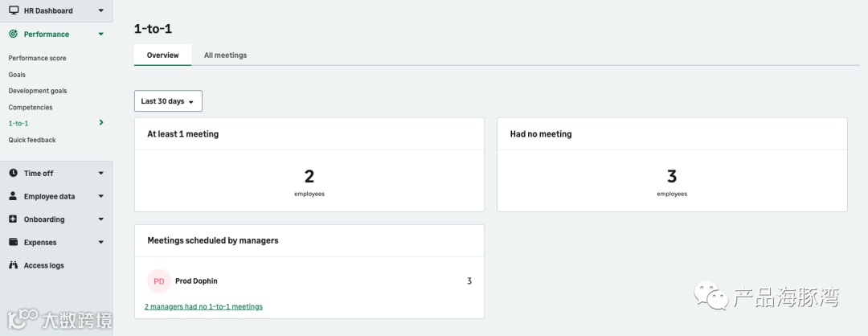This screenshot has height=336, width=868.
Task: Open the Last 30 days dropdown
Action: coord(168,101)
